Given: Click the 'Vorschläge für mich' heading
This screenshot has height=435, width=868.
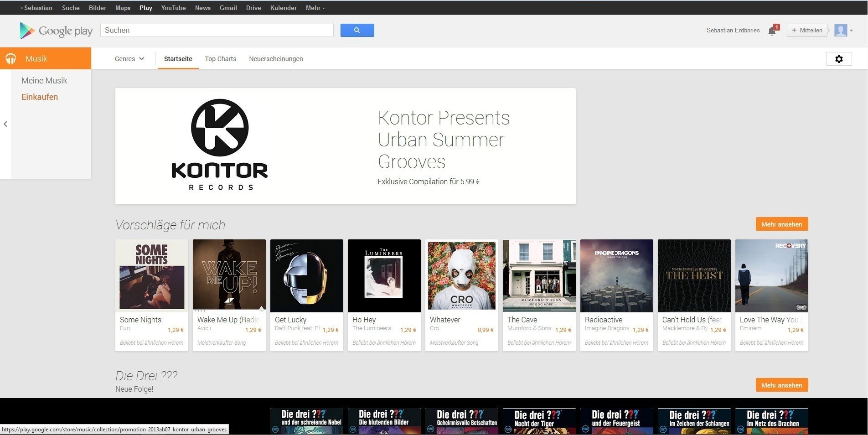Looking at the screenshot, I should tap(170, 225).
